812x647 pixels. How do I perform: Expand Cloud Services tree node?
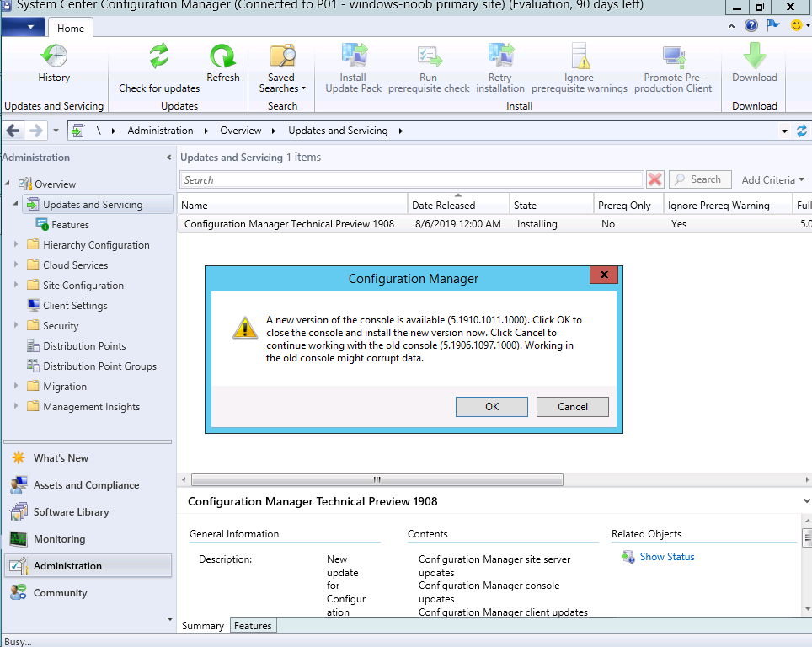point(15,265)
